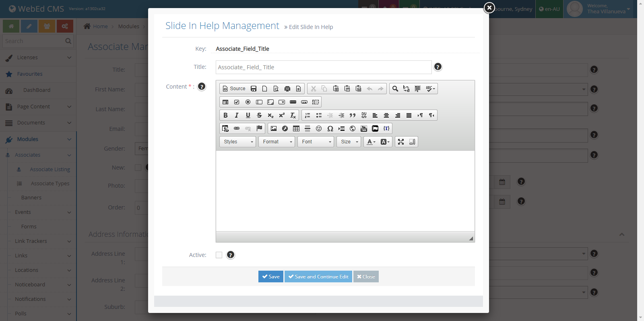The height and width of the screenshot is (321, 644).
Task: Click the dialog X close button
Action: click(x=489, y=8)
